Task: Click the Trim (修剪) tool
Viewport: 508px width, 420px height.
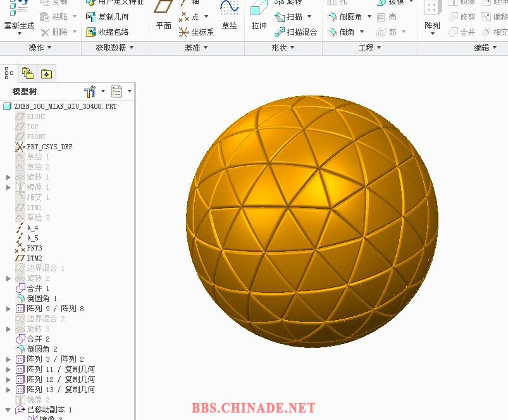Action: pyautogui.click(x=462, y=16)
